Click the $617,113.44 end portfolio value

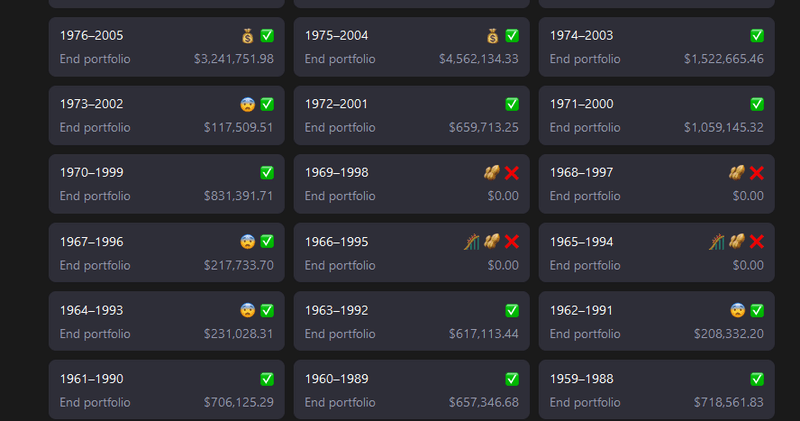click(483, 333)
